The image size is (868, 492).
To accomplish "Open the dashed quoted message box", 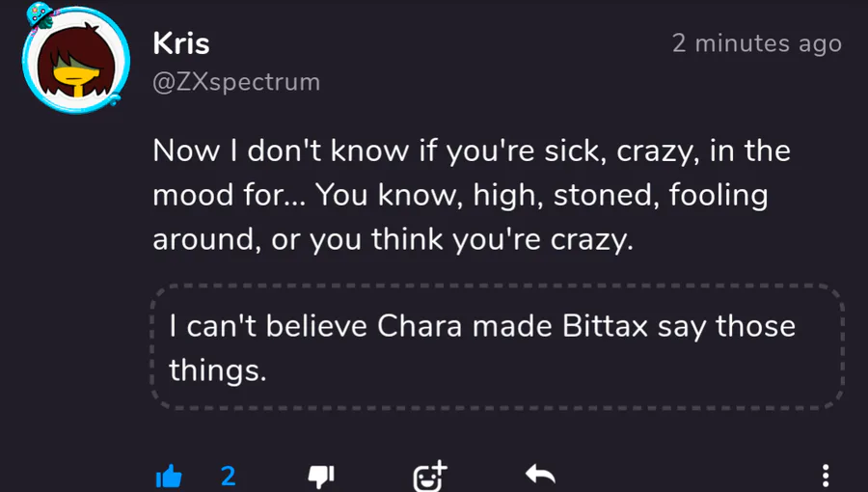I will point(498,347).
